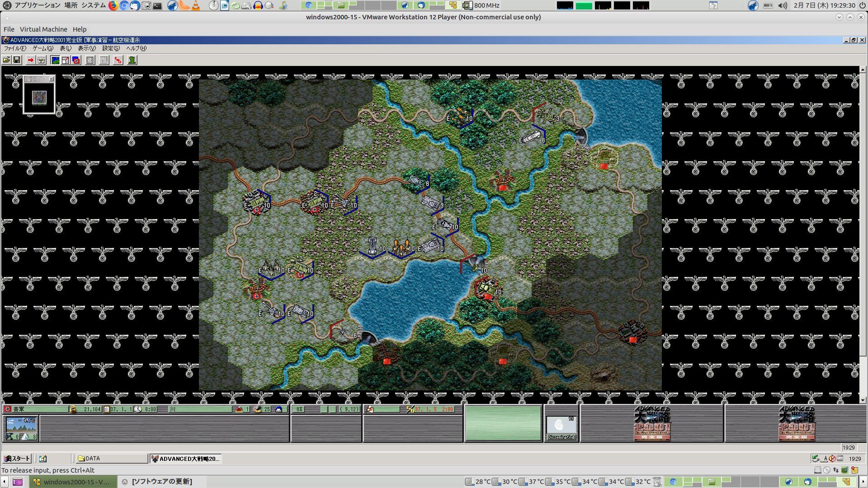Click the supply crate toolbar icon
The height and width of the screenshot is (488, 868).
[41, 60]
